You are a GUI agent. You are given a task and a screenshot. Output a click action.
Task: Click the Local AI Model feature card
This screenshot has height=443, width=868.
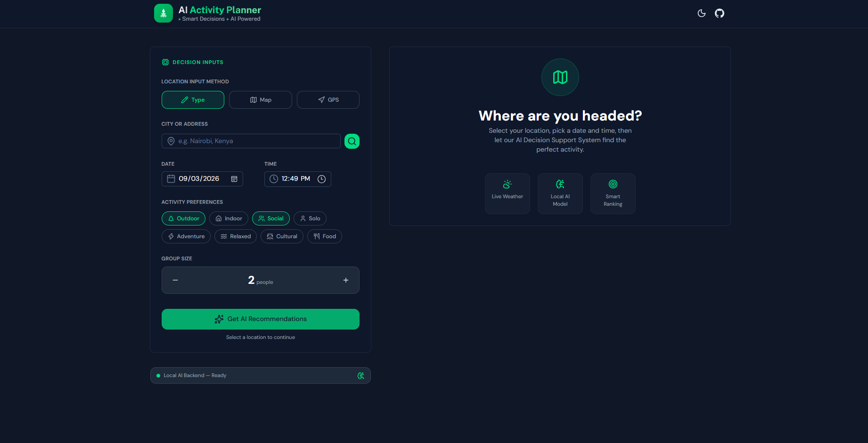[x=560, y=193]
